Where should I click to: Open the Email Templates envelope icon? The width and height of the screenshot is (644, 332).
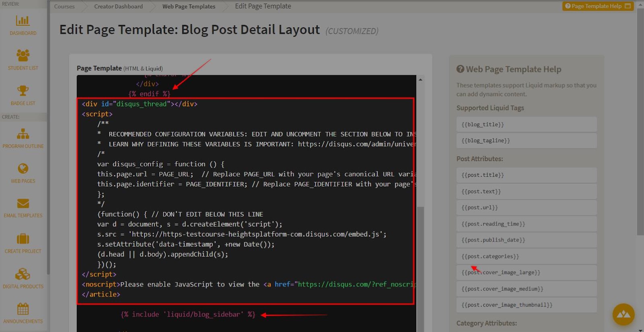click(23, 203)
